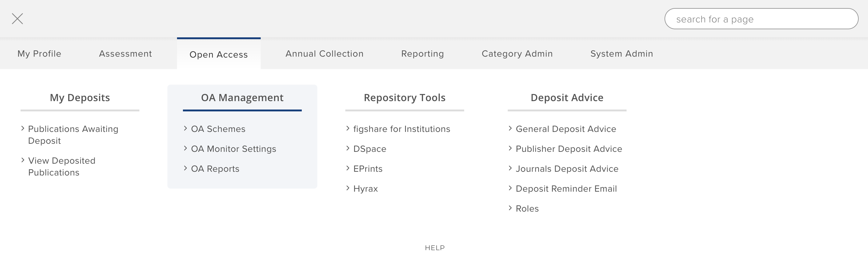Open the OA Schemes page
The width and height of the screenshot is (868, 257).
tap(218, 129)
